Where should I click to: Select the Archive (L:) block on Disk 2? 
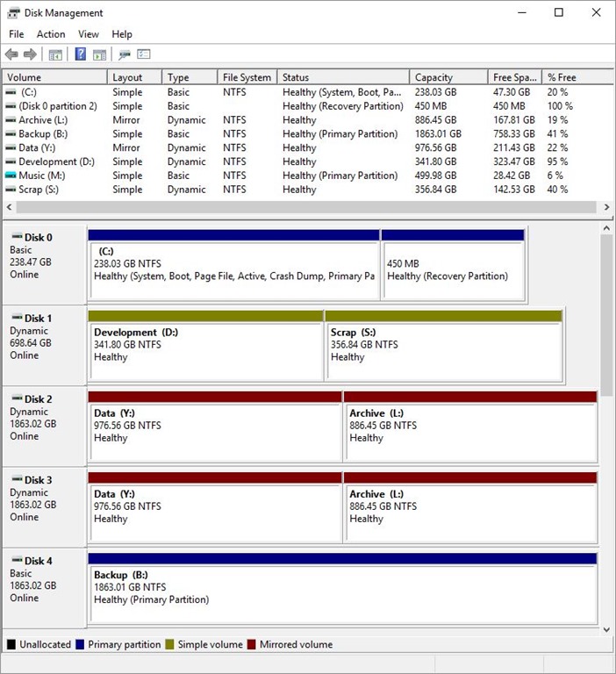470,427
